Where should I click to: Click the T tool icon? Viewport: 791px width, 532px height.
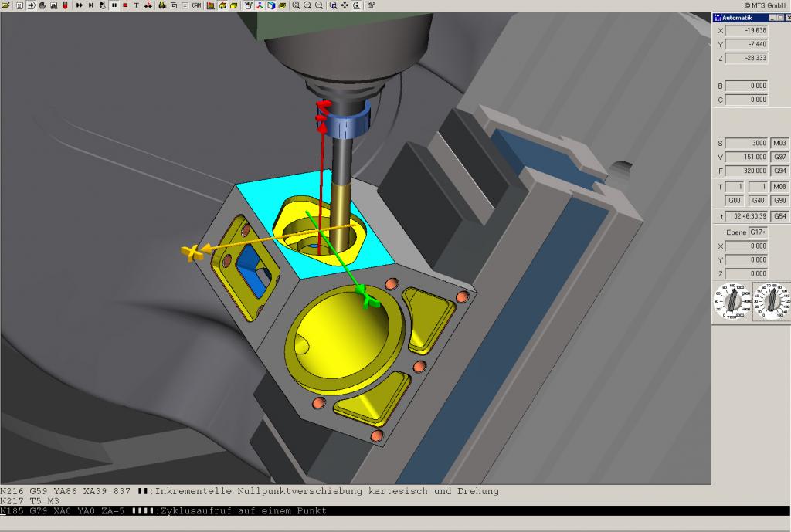[x=136, y=5]
